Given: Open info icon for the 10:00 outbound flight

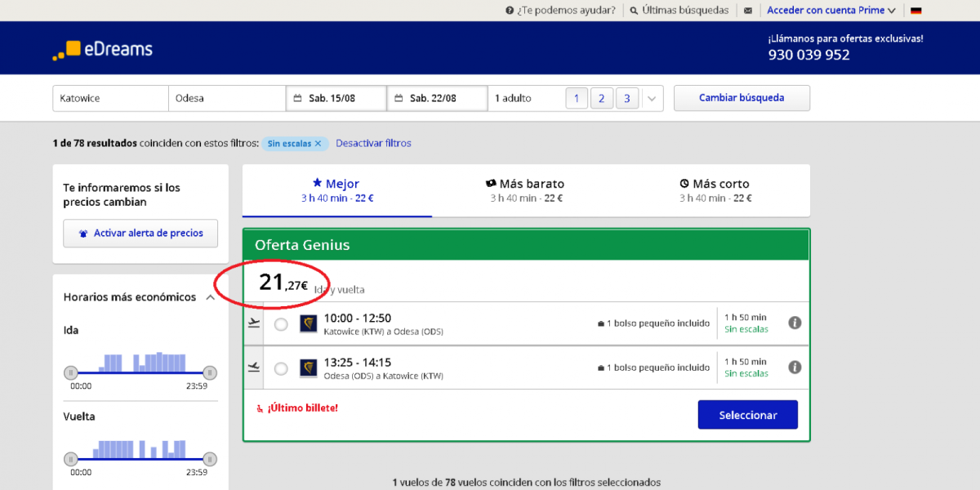Looking at the screenshot, I should click(795, 323).
